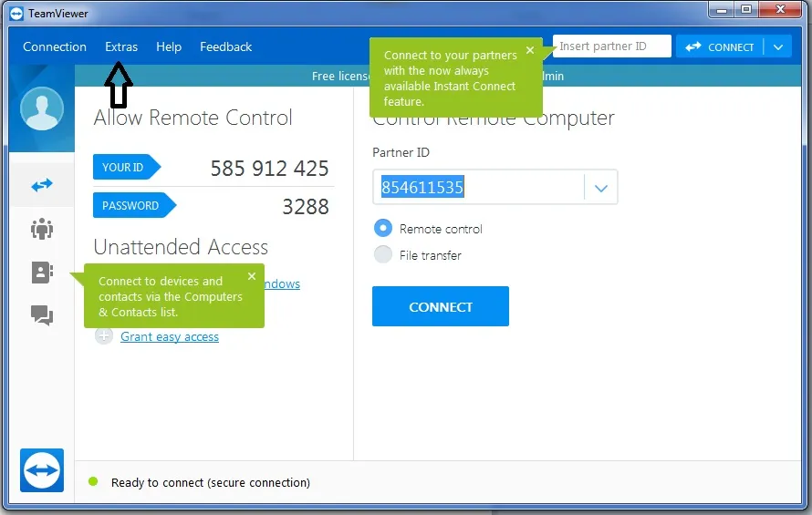This screenshot has width=812, height=515.
Task: Open the Chat sidebar icon
Action: point(42,314)
